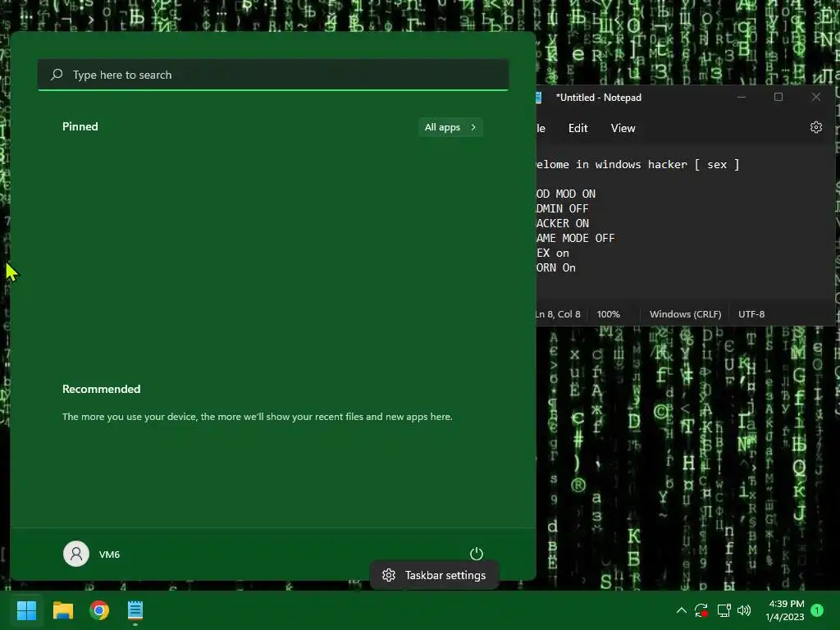Click the line 'AME MODE OFF' in Notepad
This screenshot has width=840, height=630.
click(575, 238)
